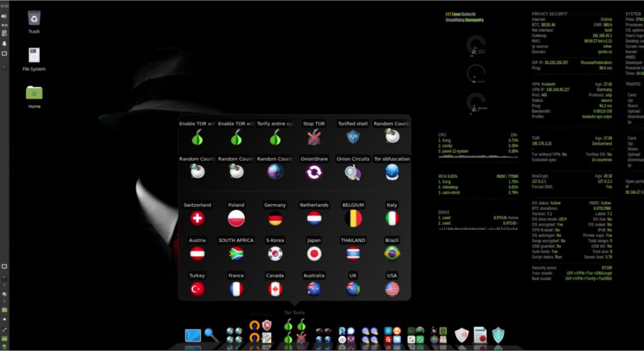The width and height of the screenshot is (644, 351).
Task: Select Turkey exit country flag
Action: (197, 289)
